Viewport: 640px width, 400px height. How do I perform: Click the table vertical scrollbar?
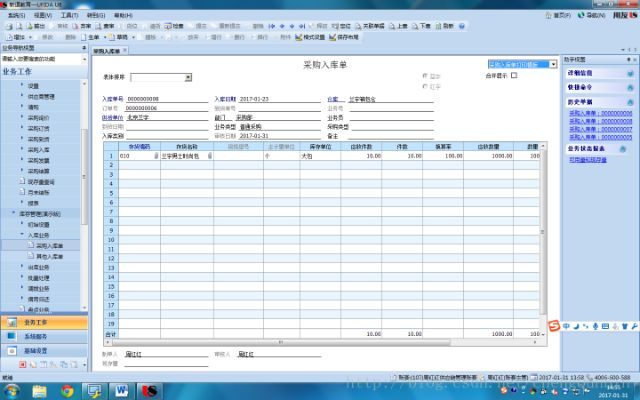coord(542,231)
